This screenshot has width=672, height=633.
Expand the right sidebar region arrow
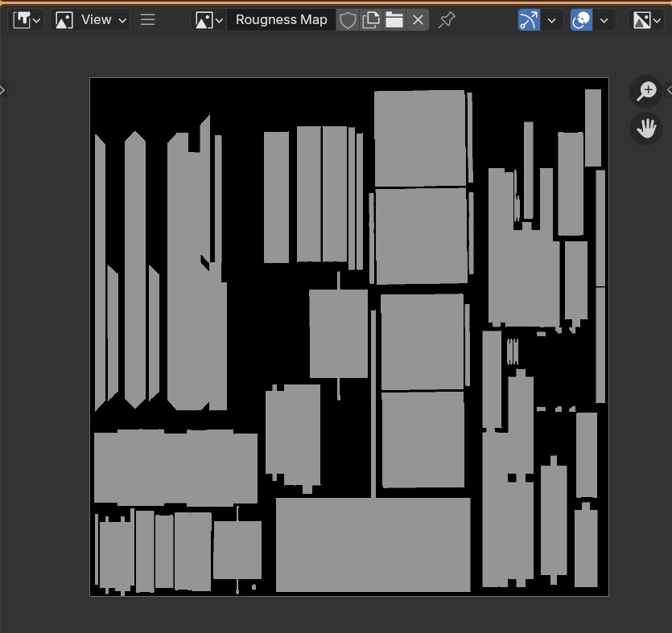click(669, 90)
